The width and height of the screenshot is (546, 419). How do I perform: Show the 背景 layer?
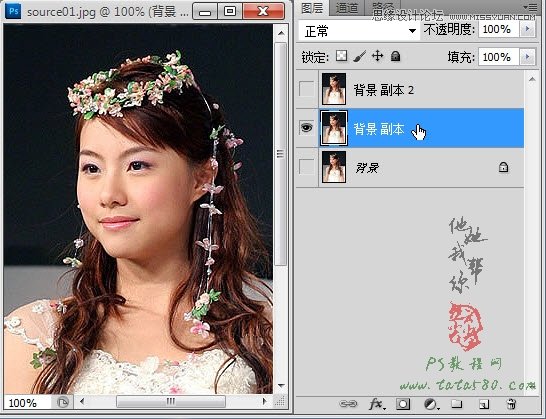click(306, 167)
